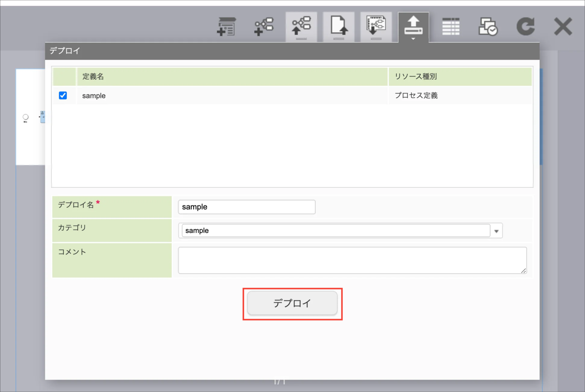Click the add form list icon
Viewport: 585px width, 392px height.
(226, 27)
